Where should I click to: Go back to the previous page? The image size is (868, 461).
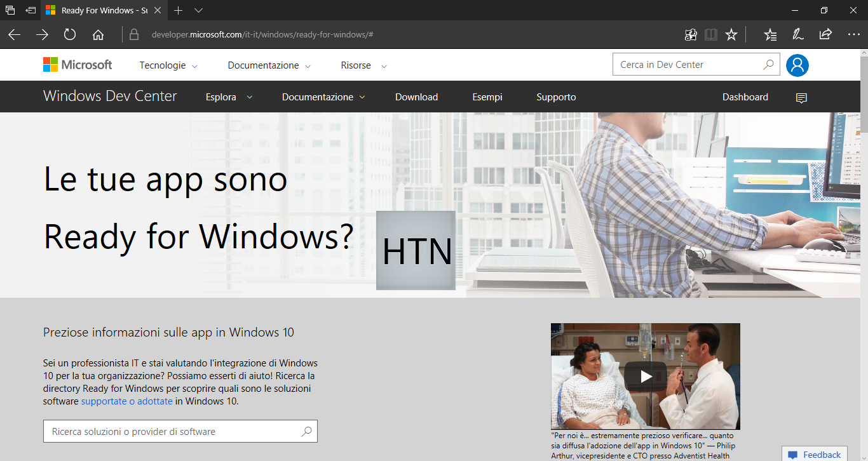[x=14, y=35]
